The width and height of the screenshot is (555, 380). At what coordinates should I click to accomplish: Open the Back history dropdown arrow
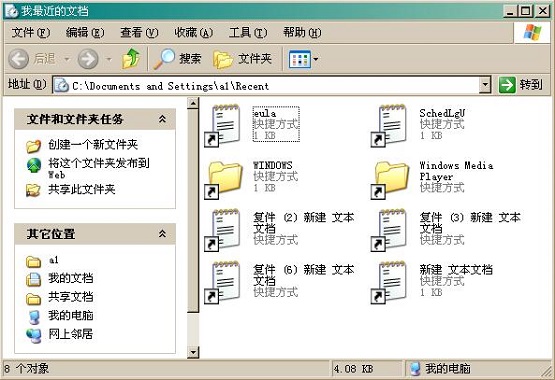pos(67,59)
